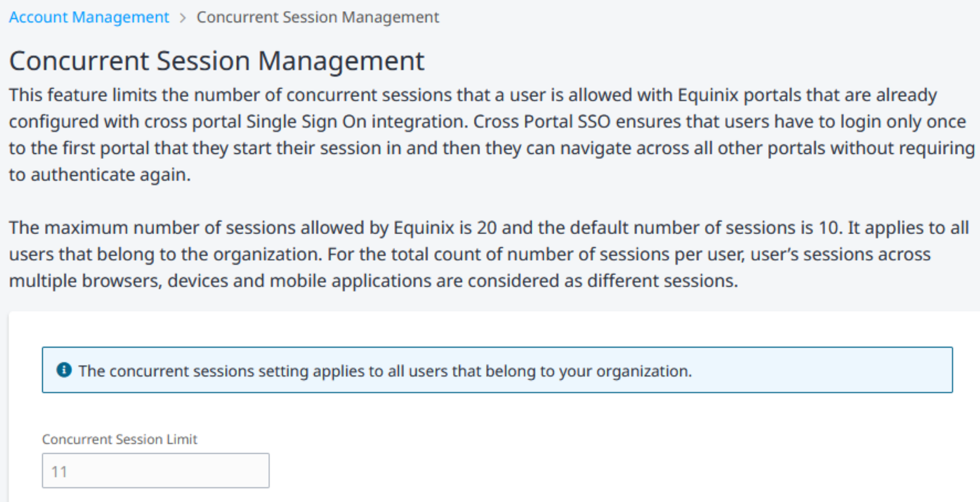Click the line starting 'multiple browsers, devices and mobile'
Screen dimensions: 980x502
pyautogui.click(x=373, y=281)
